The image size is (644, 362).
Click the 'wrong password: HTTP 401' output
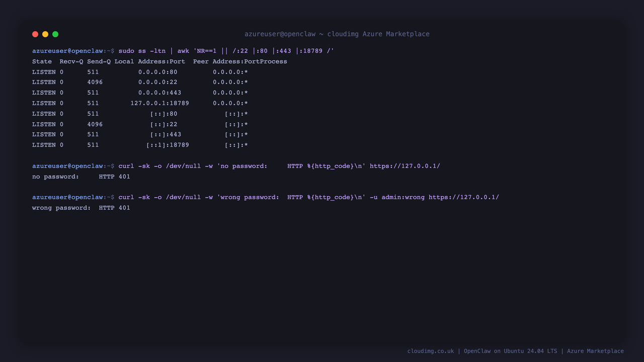tap(81, 208)
